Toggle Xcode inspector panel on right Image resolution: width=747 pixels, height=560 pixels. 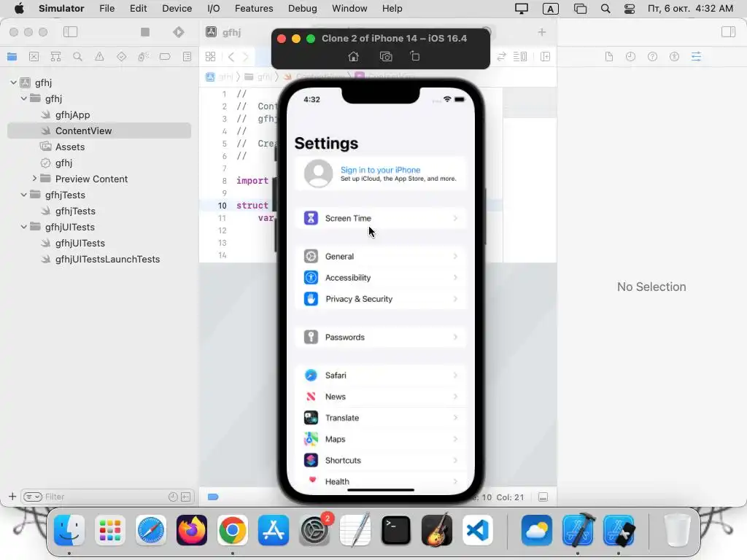pos(728,32)
